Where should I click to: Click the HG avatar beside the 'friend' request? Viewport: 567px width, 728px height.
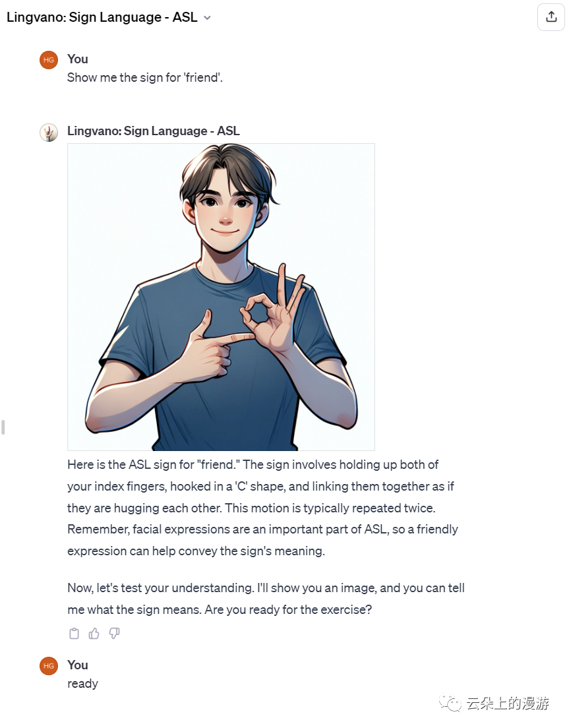tap(49, 60)
